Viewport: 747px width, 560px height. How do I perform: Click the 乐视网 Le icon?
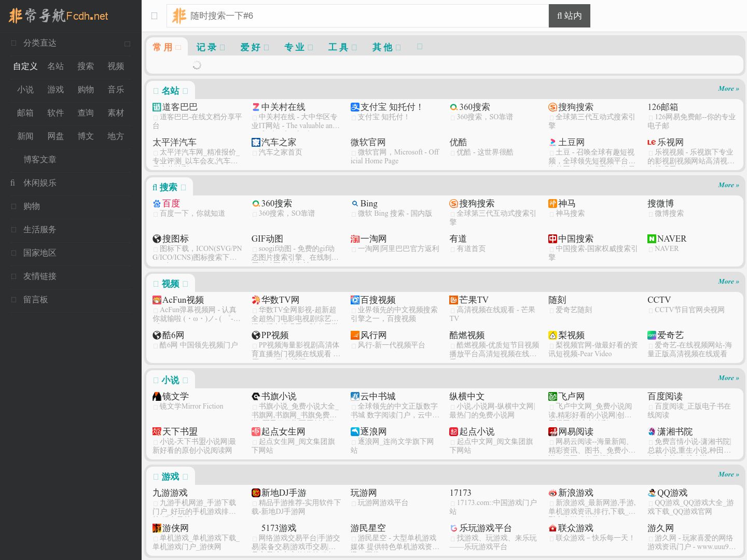(x=652, y=143)
